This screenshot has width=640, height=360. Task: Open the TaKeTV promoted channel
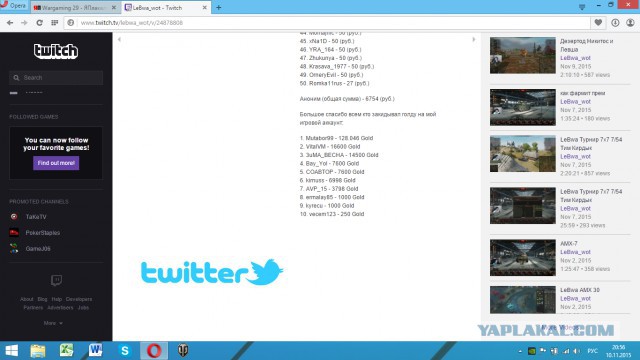coord(36,217)
